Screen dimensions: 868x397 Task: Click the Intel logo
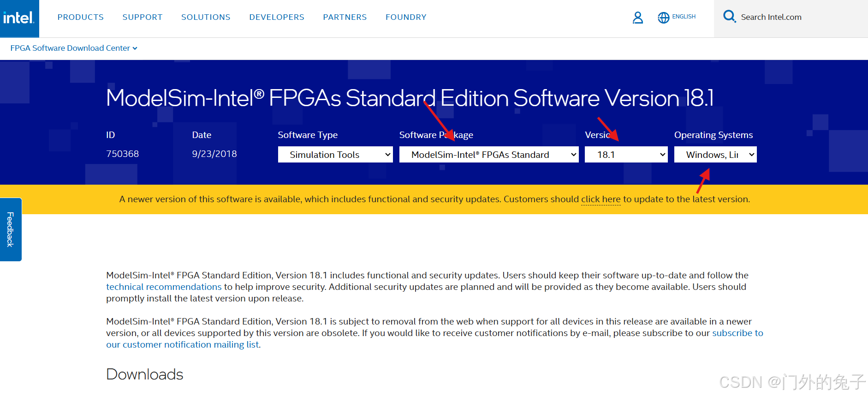[x=19, y=18]
